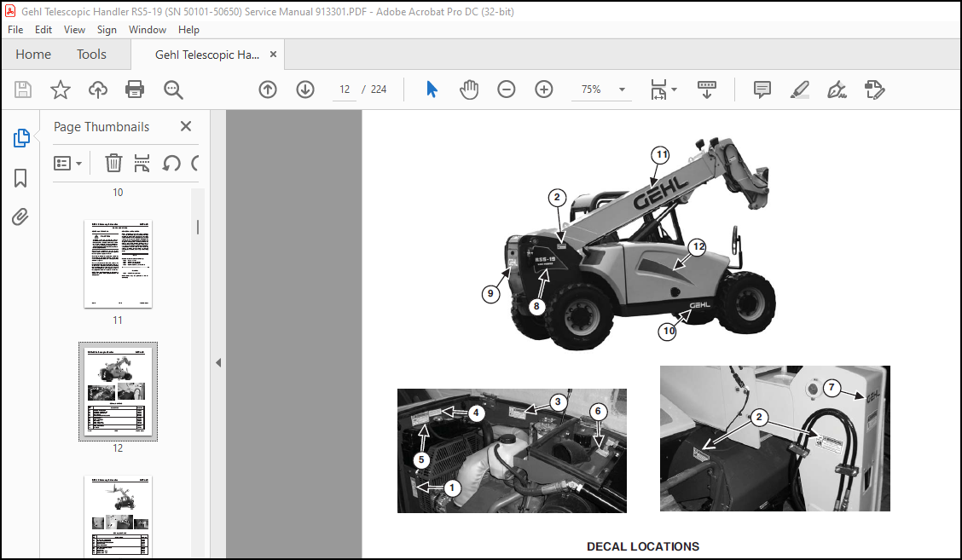The height and width of the screenshot is (560, 962).
Task: Open the View menu
Action: click(74, 30)
